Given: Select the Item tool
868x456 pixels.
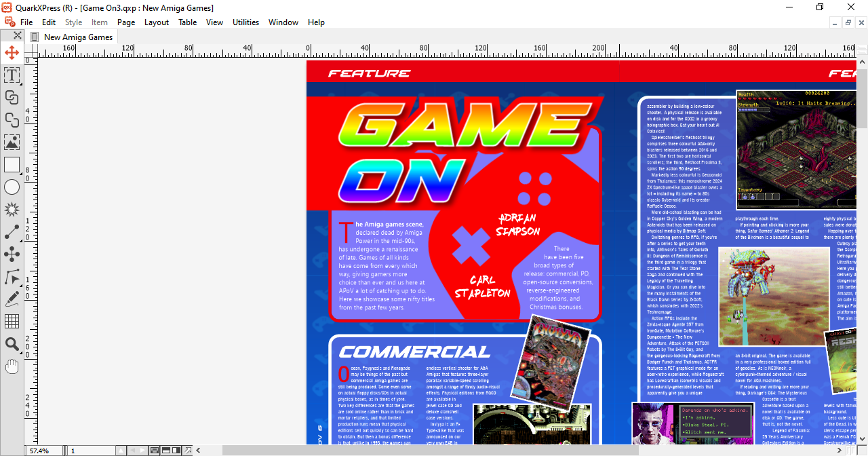Looking at the screenshot, I should point(12,52).
